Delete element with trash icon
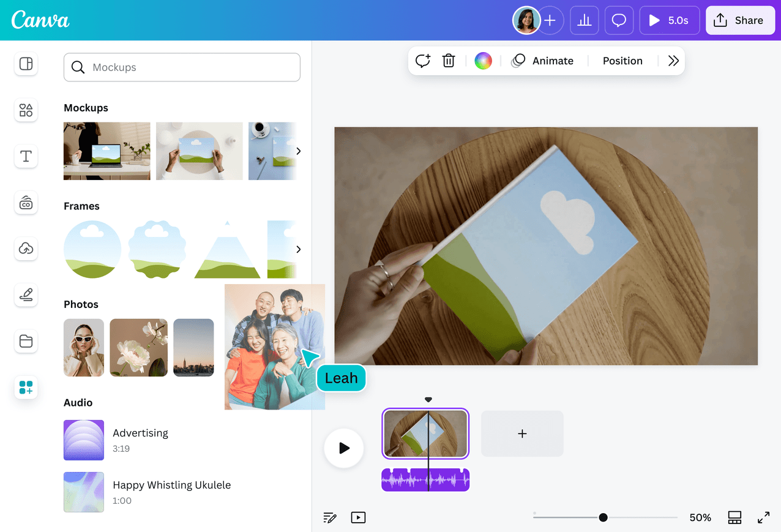Viewport: 781px width, 532px height. (x=449, y=61)
